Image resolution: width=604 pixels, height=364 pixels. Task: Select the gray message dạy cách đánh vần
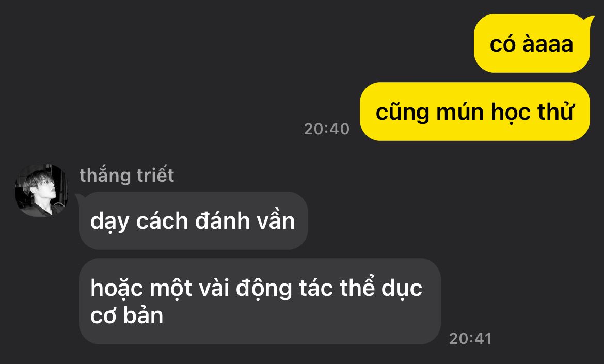(194, 220)
